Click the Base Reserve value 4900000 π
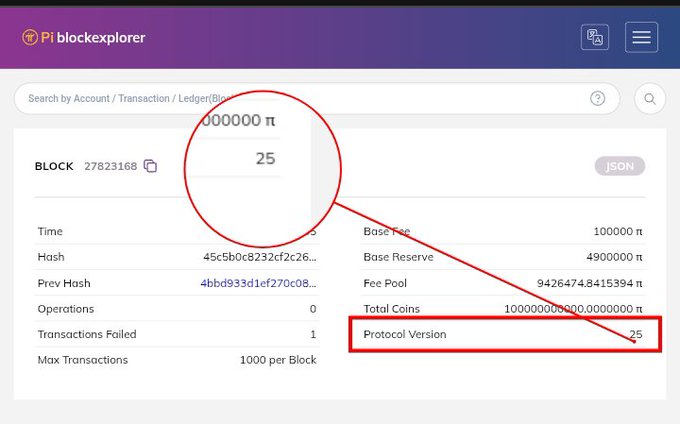The height and width of the screenshot is (424, 680). coord(614,257)
